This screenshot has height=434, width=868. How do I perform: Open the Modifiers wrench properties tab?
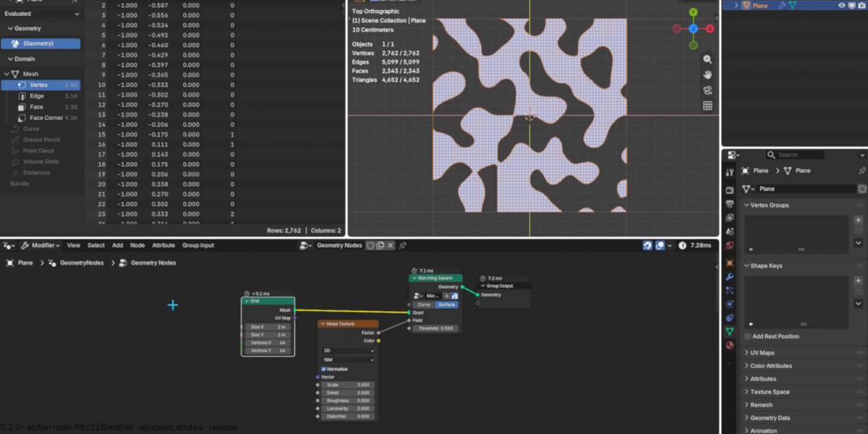[729, 277]
